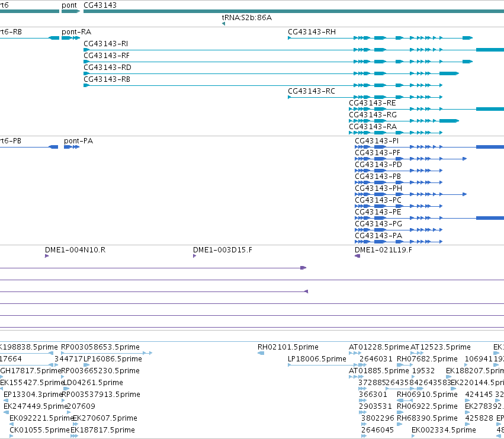Select the 3802296 EST label
Screen dimensions: 504x439
pos(378,418)
